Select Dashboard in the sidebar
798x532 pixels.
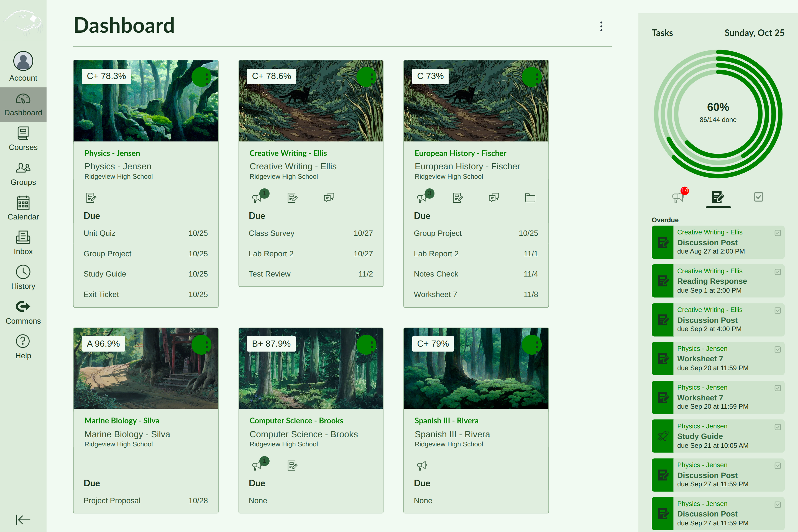click(x=23, y=104)
